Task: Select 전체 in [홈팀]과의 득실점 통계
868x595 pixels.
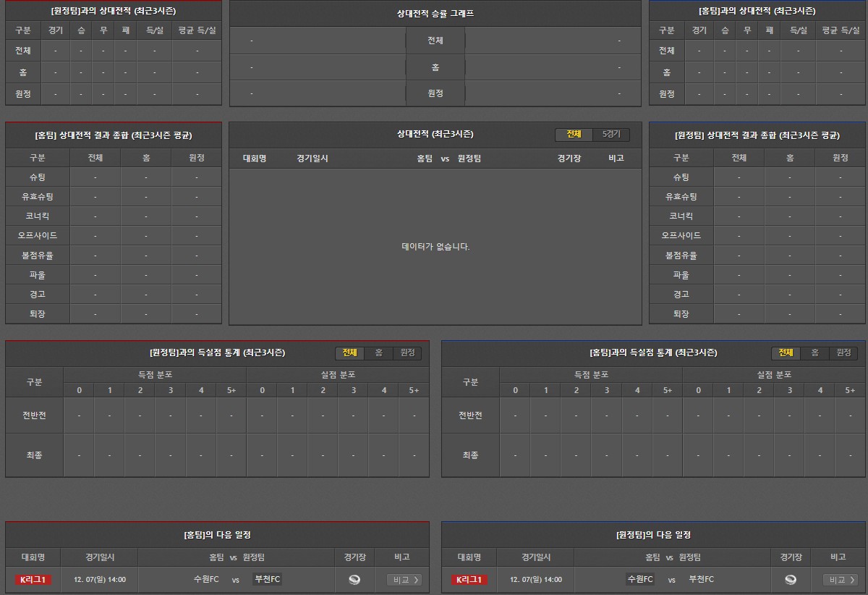Action: tap(786, 353)
